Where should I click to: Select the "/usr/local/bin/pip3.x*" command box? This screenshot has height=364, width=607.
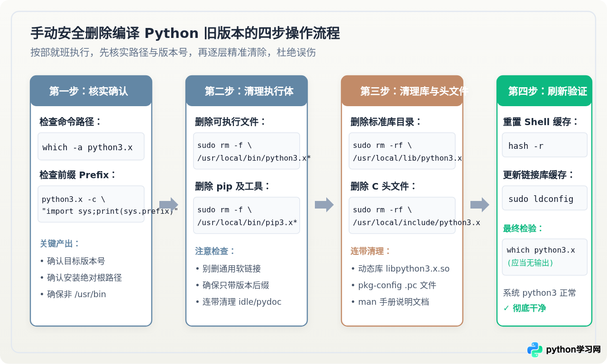tap(247, 216)
